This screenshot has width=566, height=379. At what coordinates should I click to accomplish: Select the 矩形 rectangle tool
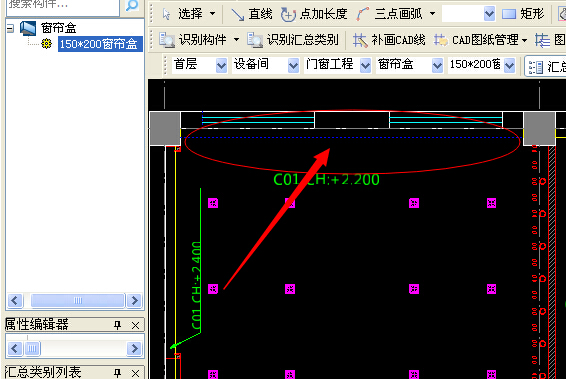(523, 14)
